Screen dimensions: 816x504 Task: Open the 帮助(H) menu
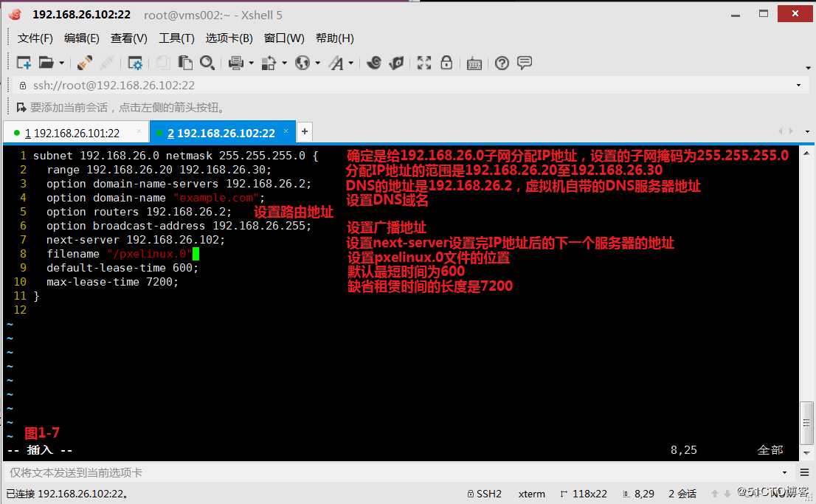[x=335, y=38]
